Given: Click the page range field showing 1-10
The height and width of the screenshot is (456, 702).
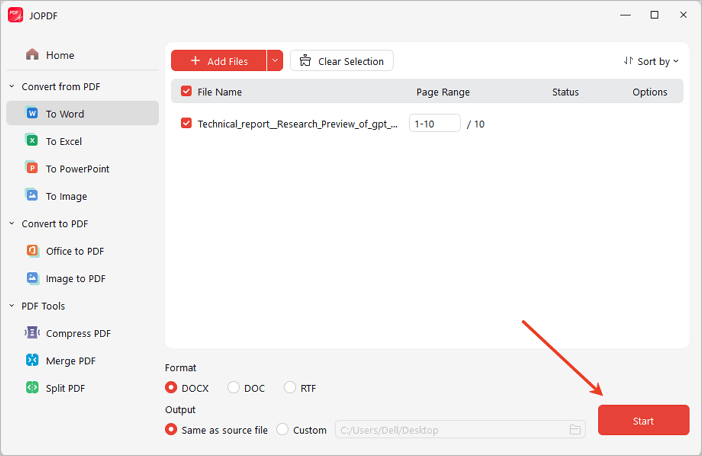Looking at the screenshot, I should 435,123.
